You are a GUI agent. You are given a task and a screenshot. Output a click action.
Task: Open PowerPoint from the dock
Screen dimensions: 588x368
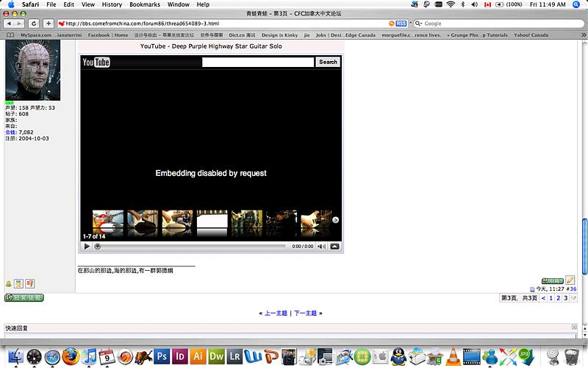pos(271,356)
